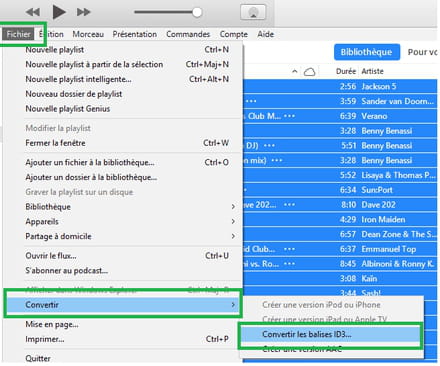
Task: Open the Édition menu
Action: pos(51,34)
